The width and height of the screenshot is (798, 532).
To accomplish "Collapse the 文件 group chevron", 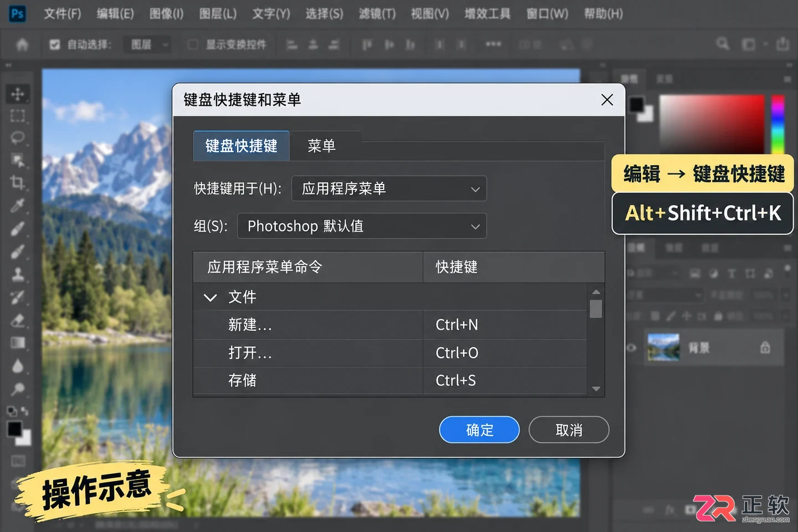I will [x=210, y=298].
